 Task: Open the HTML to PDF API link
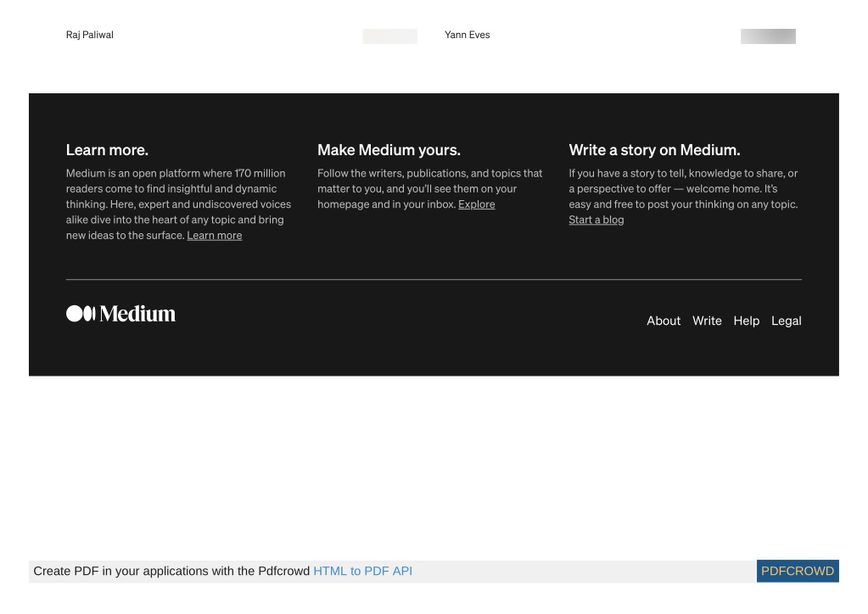[362, 572]
